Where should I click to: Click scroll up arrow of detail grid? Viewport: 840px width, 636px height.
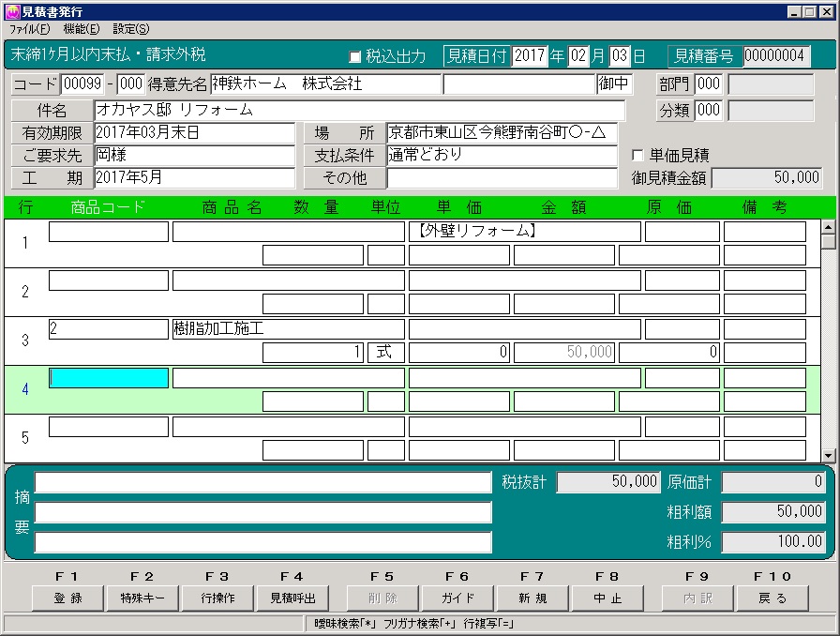pos(828,227)
